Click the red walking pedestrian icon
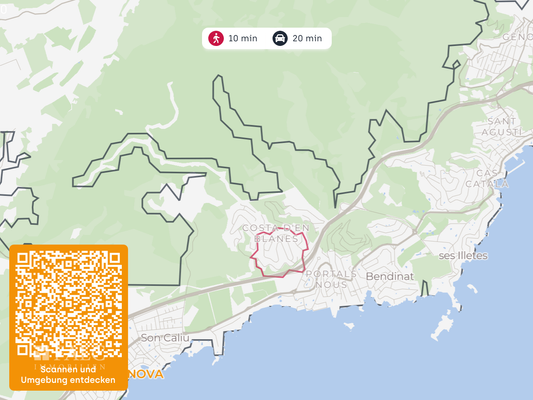This screenshot has width=533, height=400. [x=216, y=38]
